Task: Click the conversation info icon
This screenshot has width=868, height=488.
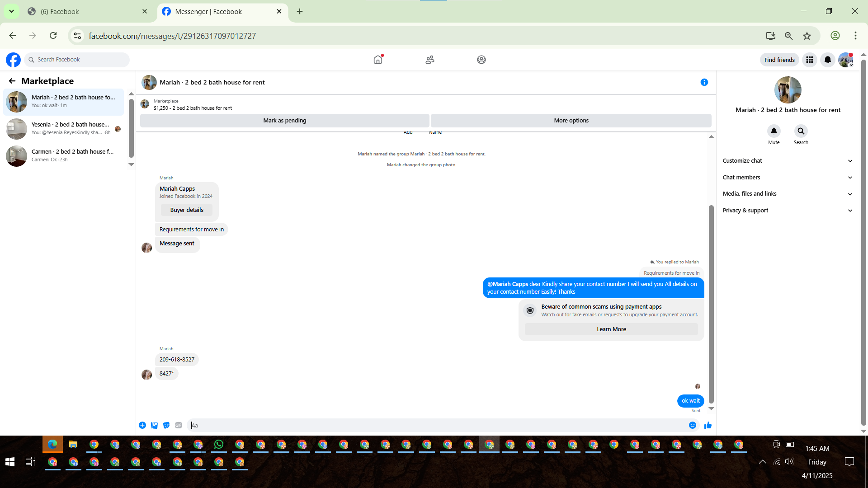Action: [x=704, y=82]
